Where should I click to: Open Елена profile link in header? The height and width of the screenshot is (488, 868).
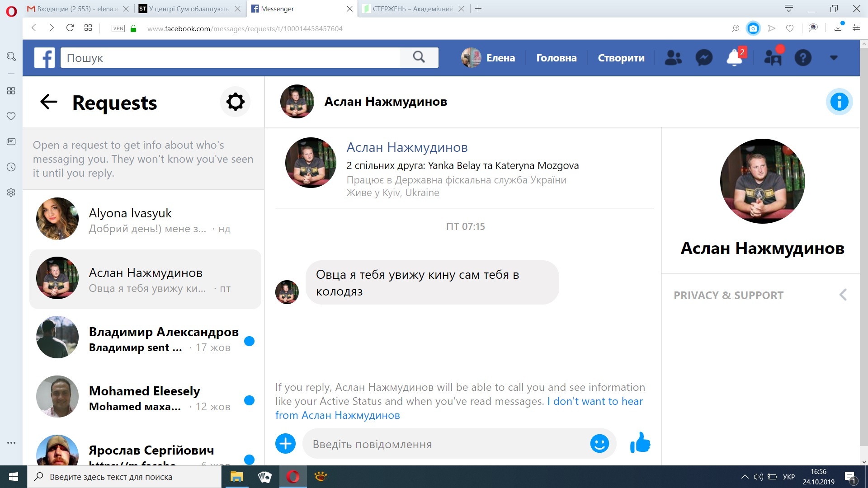point(488,58)
